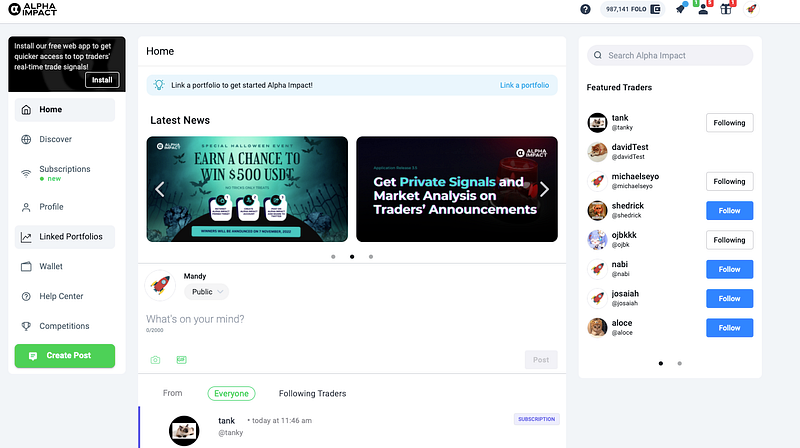Click the Linked Portfolios chart icon
Screen dimensions: 800x448
tap(26, 237)
